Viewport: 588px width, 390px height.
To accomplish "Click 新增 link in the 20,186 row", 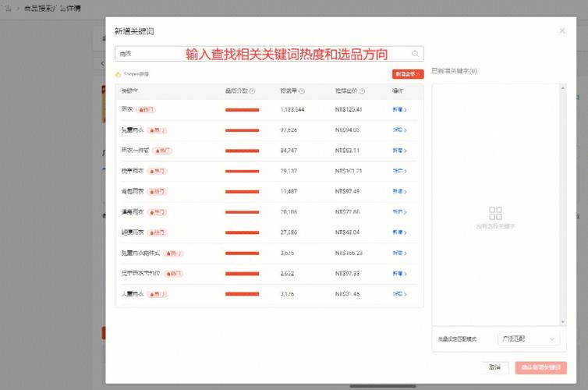I will 399,212.
